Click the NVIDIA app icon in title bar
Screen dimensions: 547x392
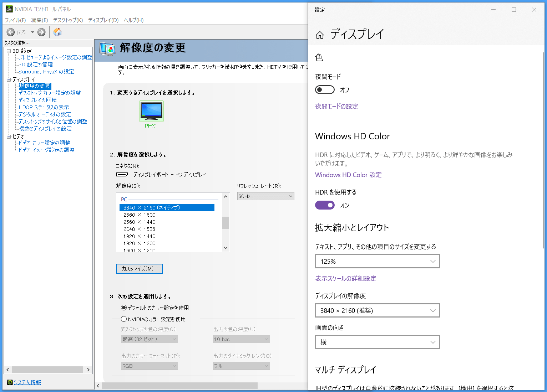coord(9,9)
